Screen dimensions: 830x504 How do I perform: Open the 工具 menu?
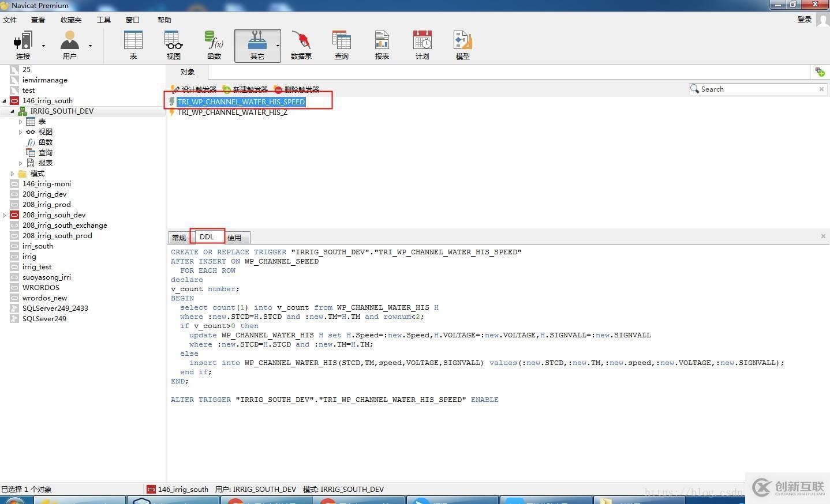point(104,20)
